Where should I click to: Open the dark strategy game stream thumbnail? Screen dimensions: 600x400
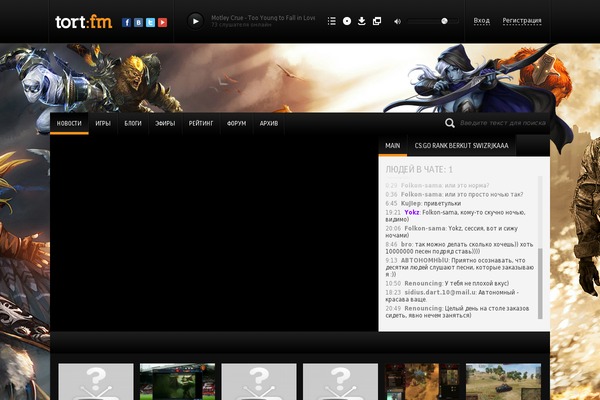[422, 382]
